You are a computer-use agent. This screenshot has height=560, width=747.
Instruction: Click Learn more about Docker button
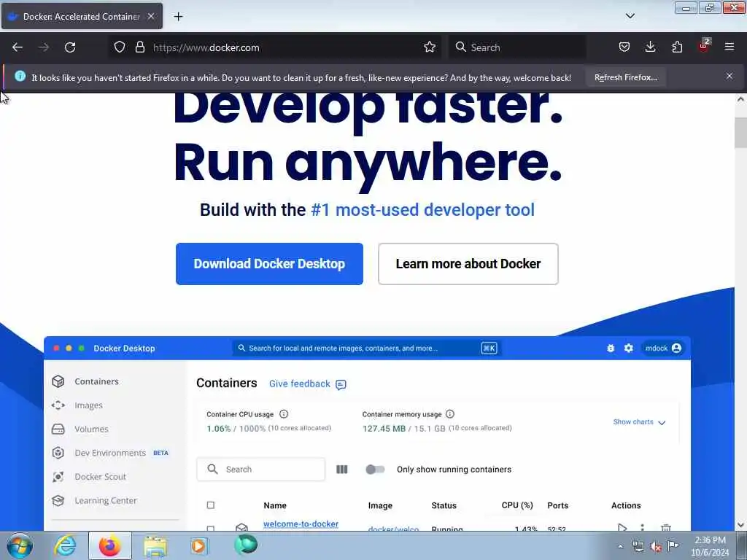tap(468, 264)
